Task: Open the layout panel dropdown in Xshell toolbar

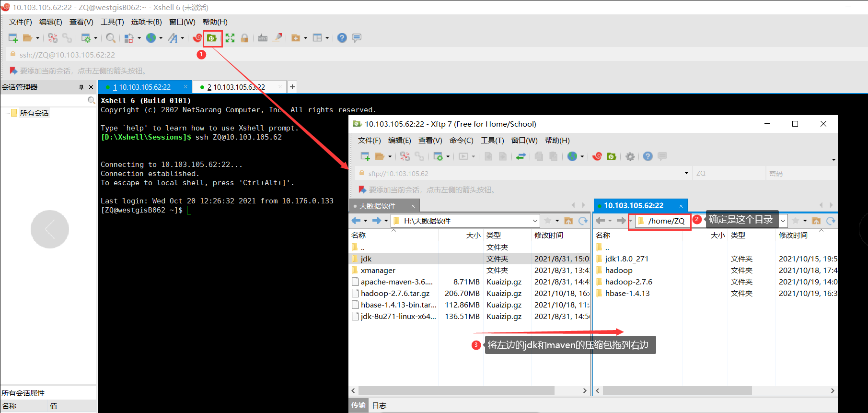Action: (x=327, y=38)
